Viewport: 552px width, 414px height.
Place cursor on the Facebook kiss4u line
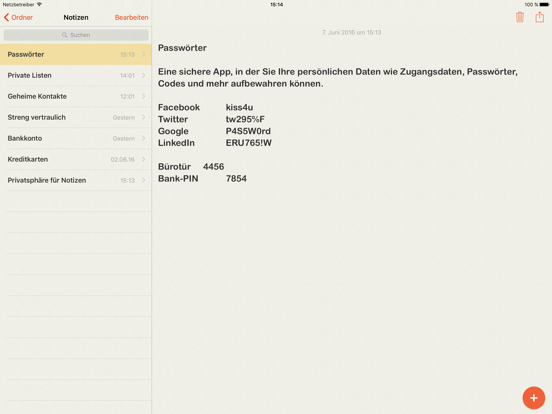coord(206,107)
